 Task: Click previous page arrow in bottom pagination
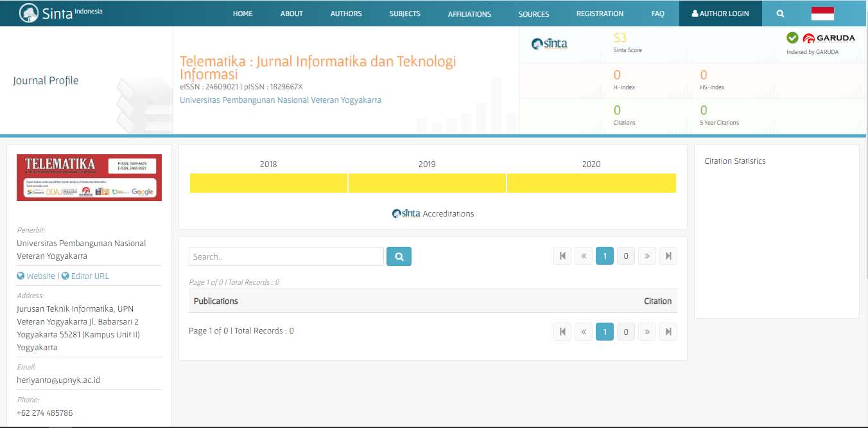coord(584,332)
